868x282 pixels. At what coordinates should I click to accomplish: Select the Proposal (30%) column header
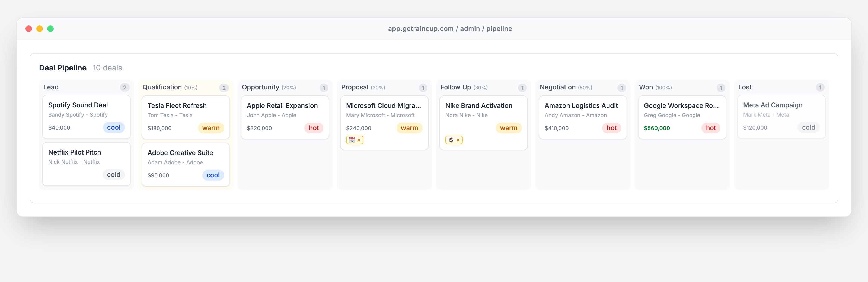[363, 87]
